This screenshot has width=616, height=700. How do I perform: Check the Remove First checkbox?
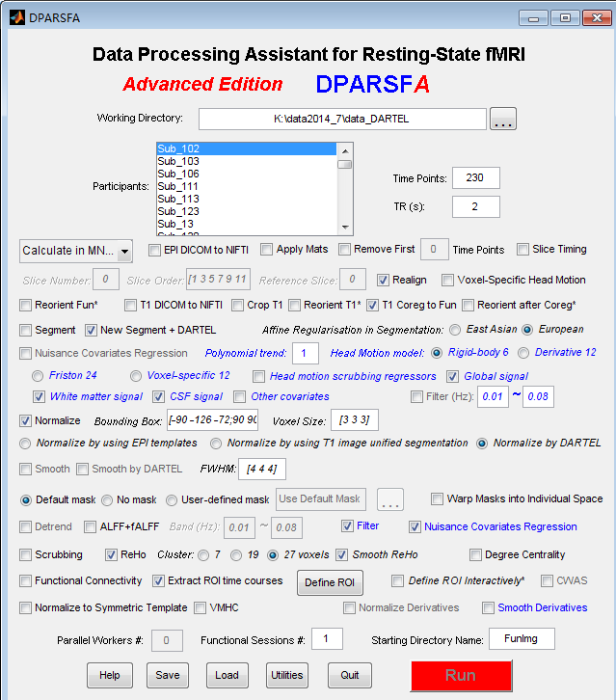pyautogui.click(x=344, y=249)
